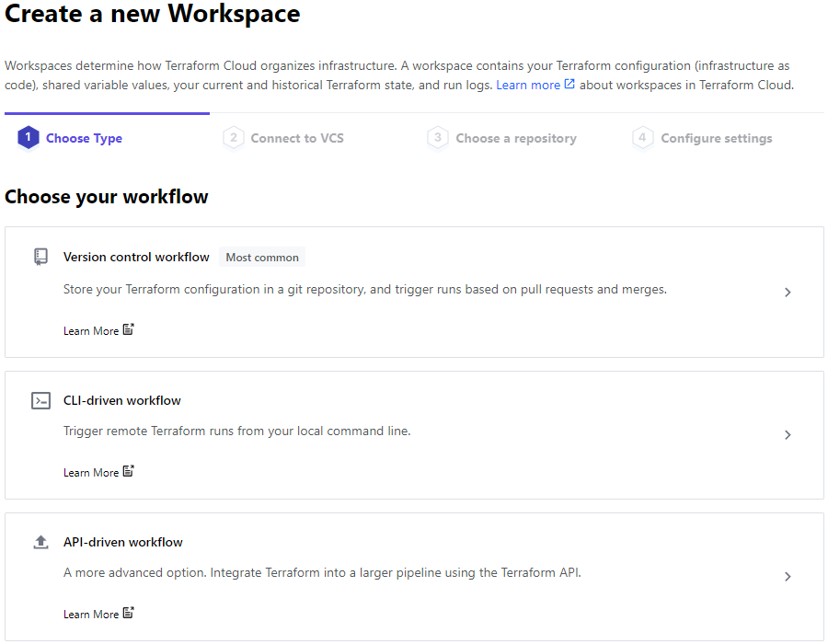
Task: Choose the Version control workflow title
Action: coord(136,257)
